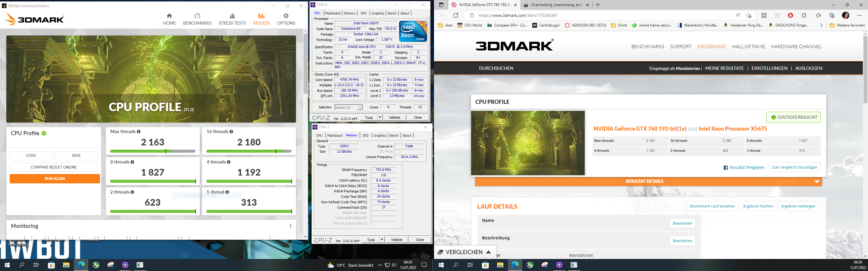Open new tab with plus button
Screen dimensions: 868x271
tap(598, 5)
